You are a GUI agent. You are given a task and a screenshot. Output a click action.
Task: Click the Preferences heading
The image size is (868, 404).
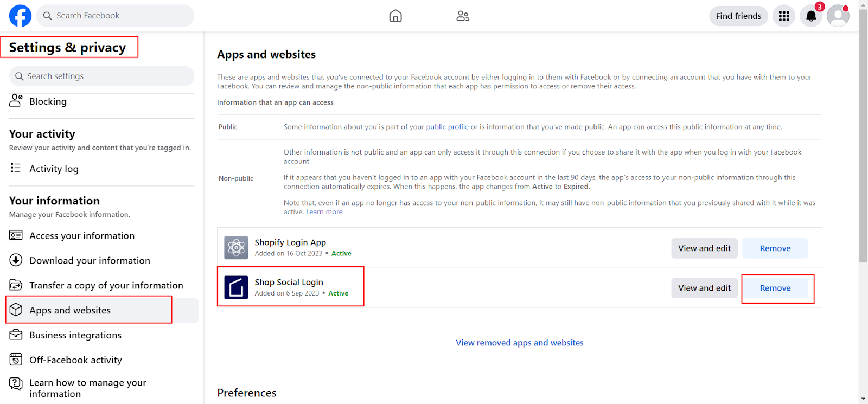pos(247,393)
